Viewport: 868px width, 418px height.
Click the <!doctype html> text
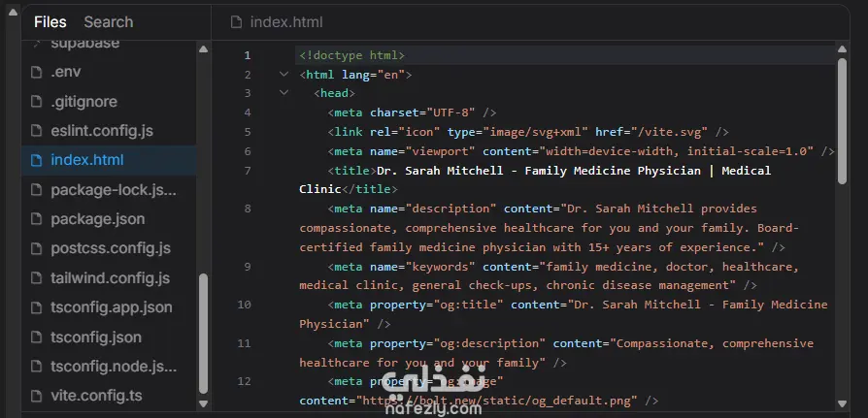pyautogui.click(x=352, y=55)
